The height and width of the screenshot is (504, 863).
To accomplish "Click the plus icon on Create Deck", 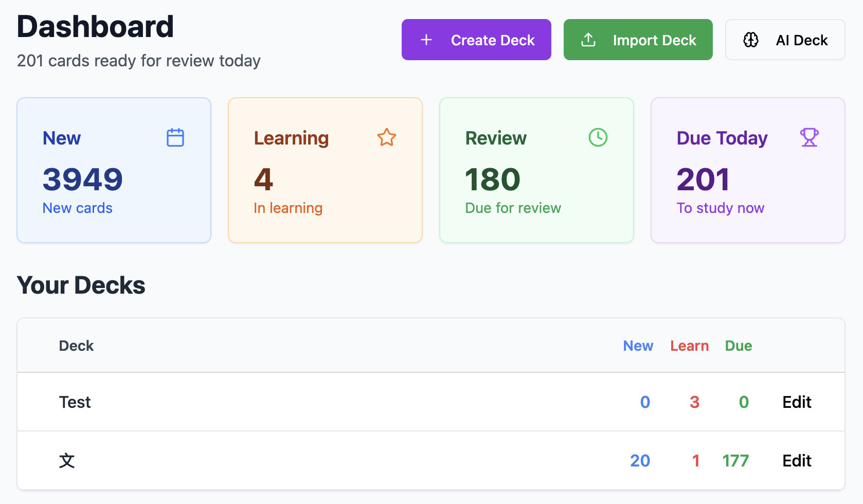I will pyautogui.click(x=426, y=39).
